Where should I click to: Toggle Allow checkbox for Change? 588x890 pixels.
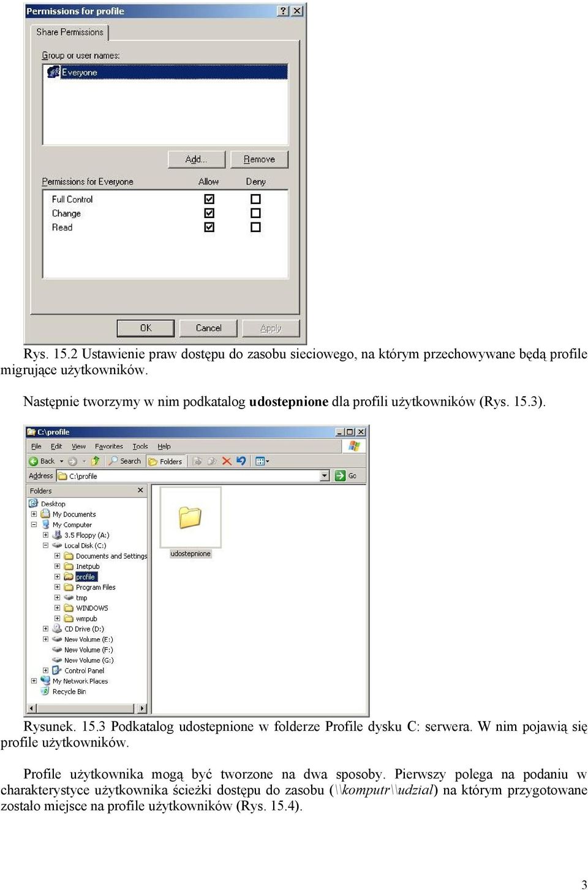pyautogui.click(x=209, y=213)
